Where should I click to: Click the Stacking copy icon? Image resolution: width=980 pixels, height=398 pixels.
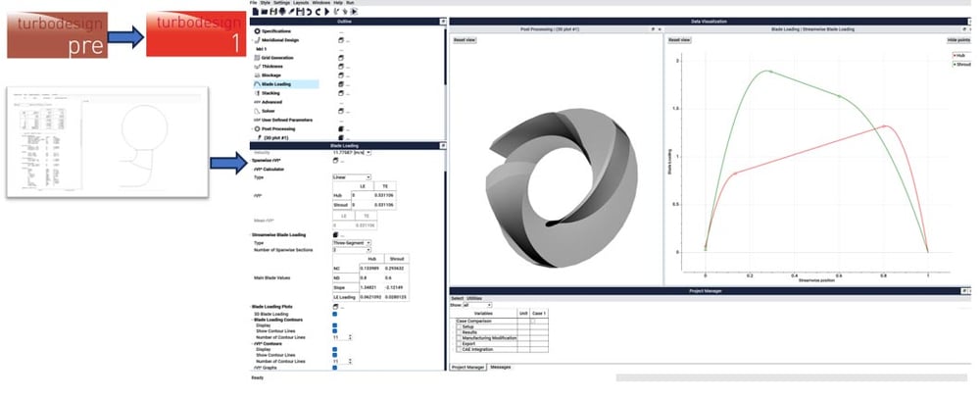(x=342, y=93)
